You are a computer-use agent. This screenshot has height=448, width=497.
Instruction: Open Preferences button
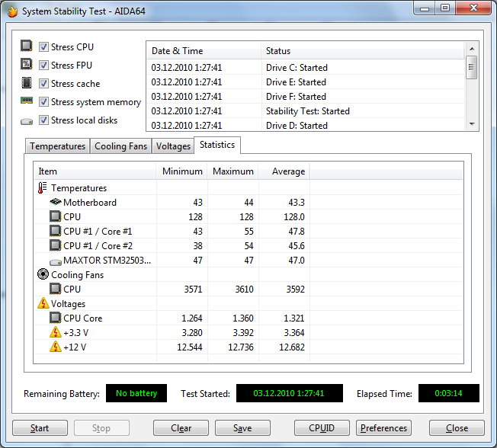383,428
